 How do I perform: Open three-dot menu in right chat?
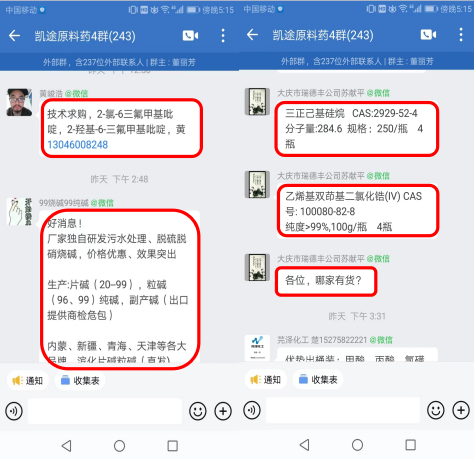click(x=461, y=34)
